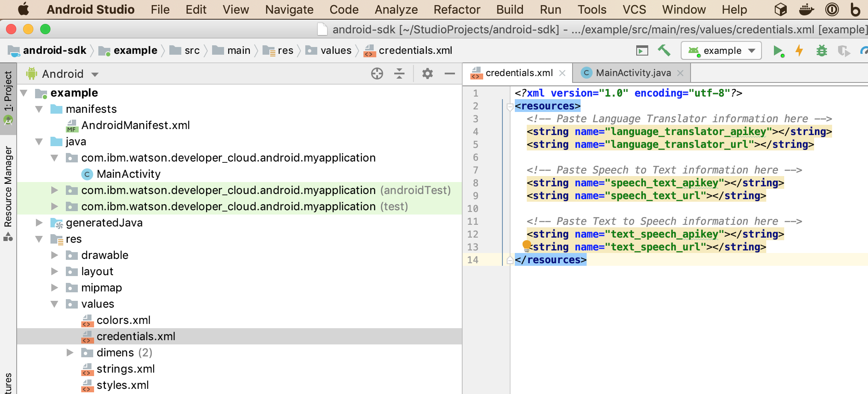This screenshot has height=394, width=868.
Task: Toggle the 1: Project tool window
Action: point(8,98)
